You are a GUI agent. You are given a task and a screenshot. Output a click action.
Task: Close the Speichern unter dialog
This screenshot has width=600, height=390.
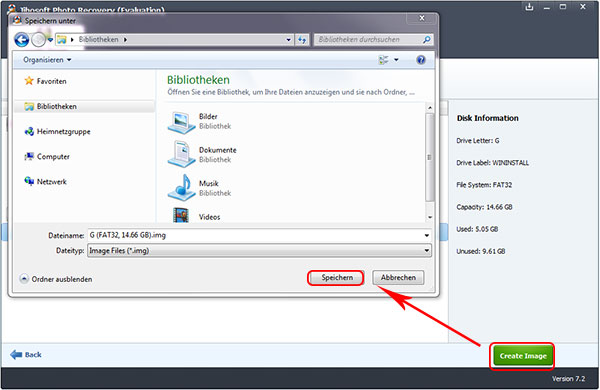click(x=422, y=18)
